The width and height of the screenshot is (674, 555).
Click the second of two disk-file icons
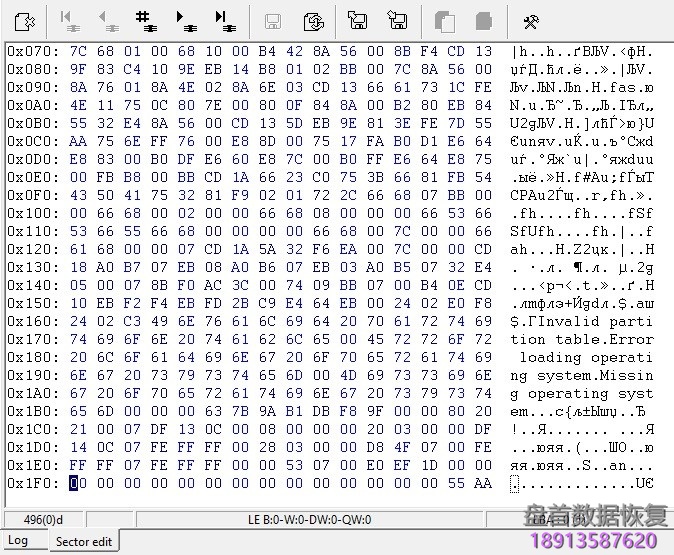(397, 20)
